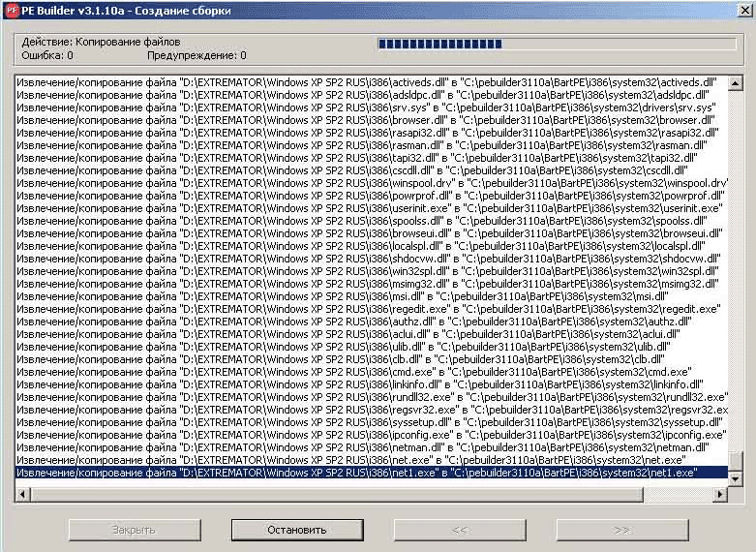
Task: Select the log line for rundll32.exe
Action: pyautogui.click(x=372, y=396)
